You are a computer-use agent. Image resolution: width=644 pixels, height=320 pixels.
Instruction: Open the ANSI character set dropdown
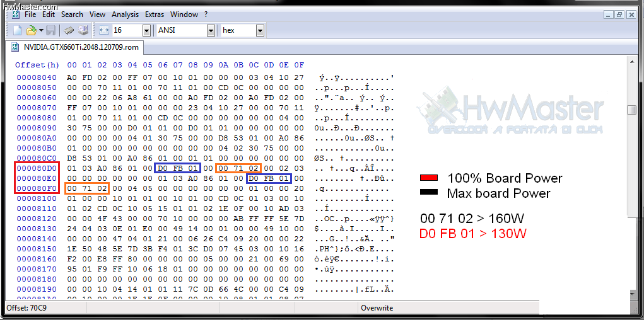point(211,30)
